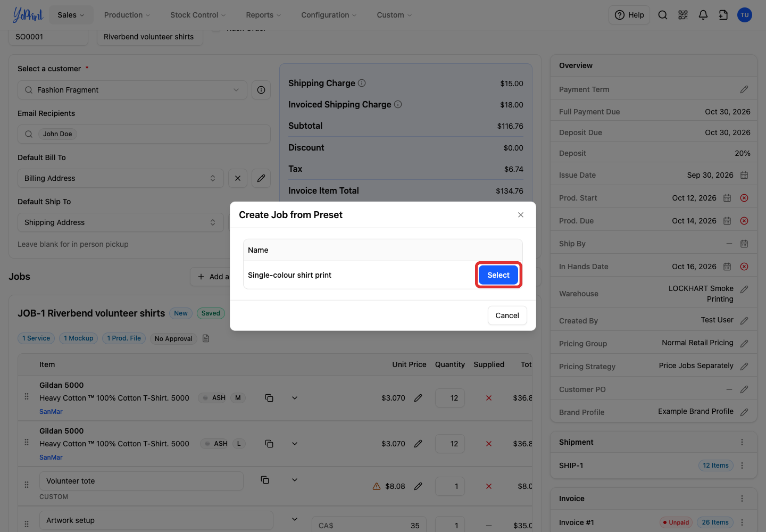
Task: Expand the Gildan 5000 ASH M line
Action: 295,398
